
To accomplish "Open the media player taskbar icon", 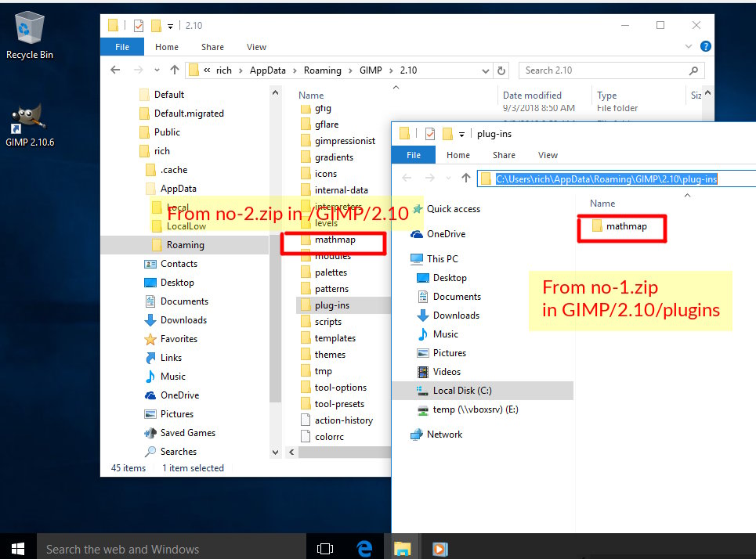I will (x=439, y=548).
